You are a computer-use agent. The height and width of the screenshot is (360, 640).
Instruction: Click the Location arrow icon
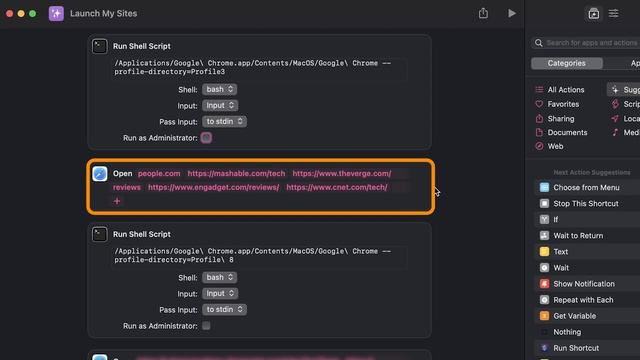coord(615,118)
